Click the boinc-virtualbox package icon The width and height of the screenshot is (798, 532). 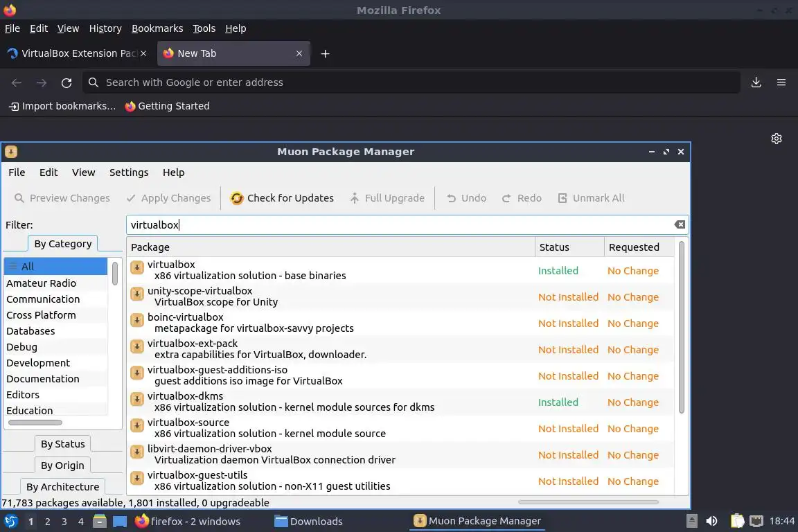[x=137, y=320]
